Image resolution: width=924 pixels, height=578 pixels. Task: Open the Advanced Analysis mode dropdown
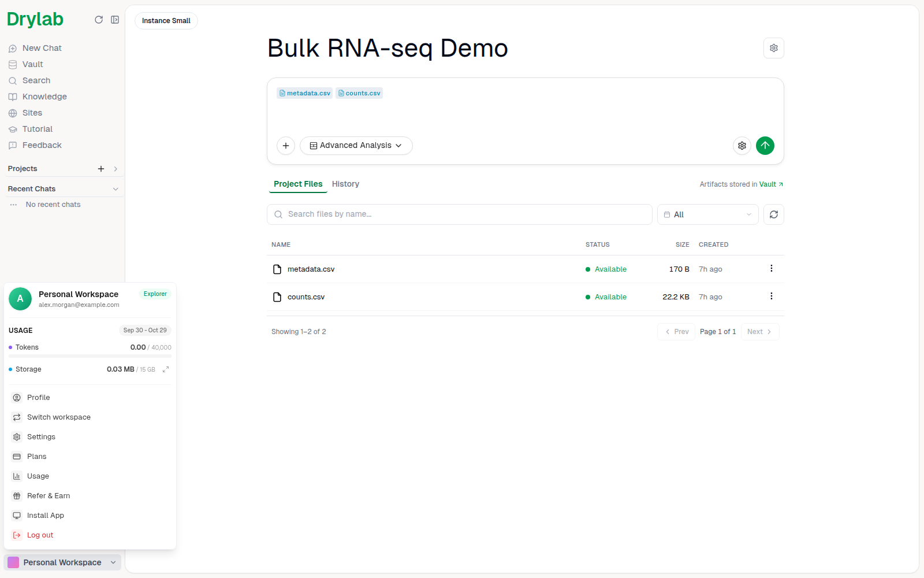click(x=356, y=146)
